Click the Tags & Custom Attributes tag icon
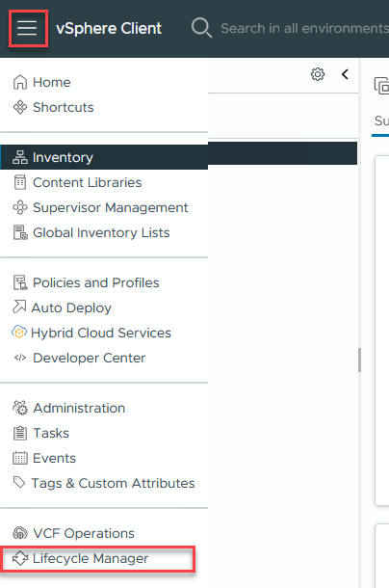 pyautogui.click(x=19, y=482)
